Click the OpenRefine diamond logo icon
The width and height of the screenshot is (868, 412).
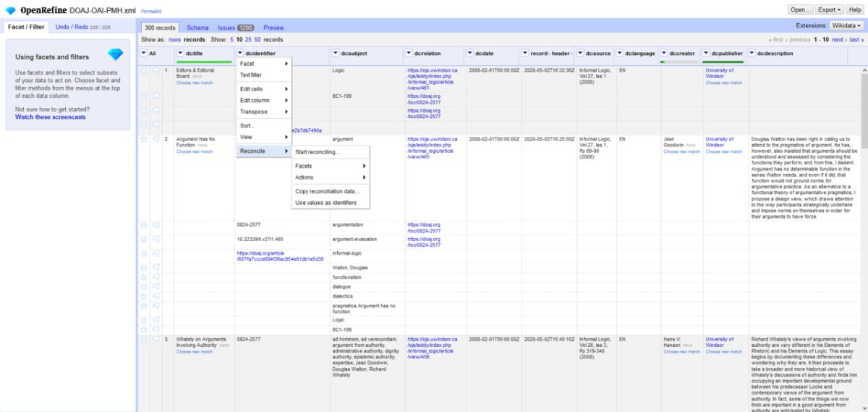(x=10, y=10)
